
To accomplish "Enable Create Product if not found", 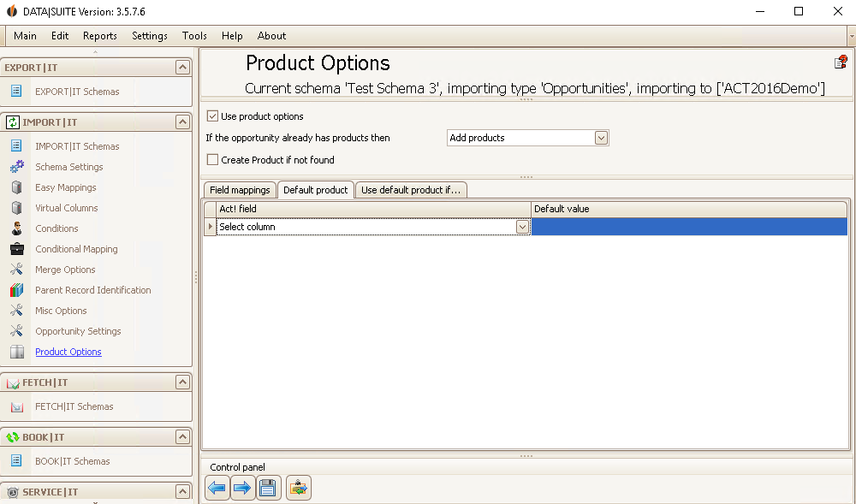I will (212, 159).
